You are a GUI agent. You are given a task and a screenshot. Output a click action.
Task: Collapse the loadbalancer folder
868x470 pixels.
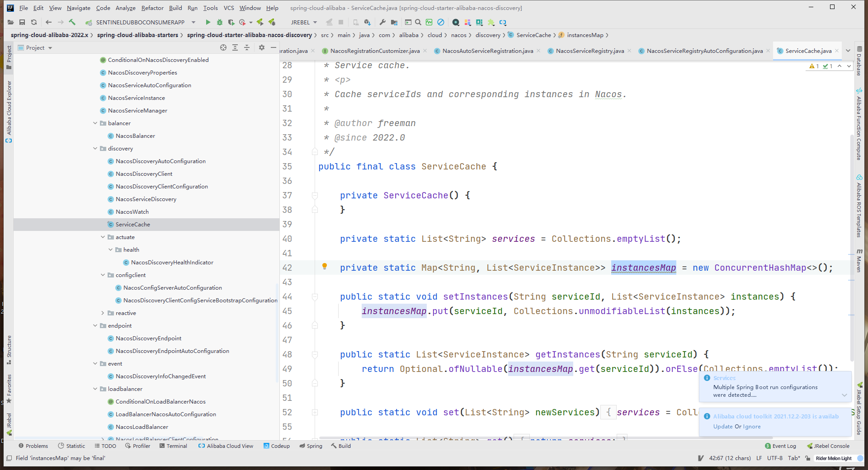coord(95,389)
